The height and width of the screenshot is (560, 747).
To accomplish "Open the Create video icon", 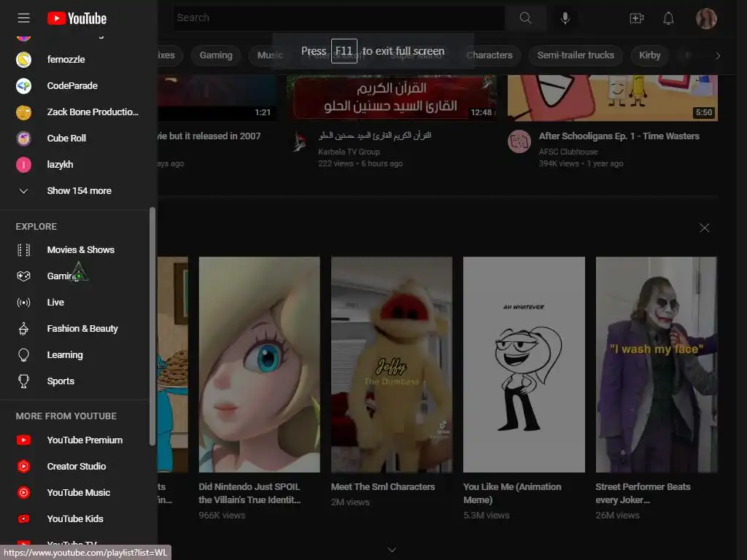I will [636, 18].
